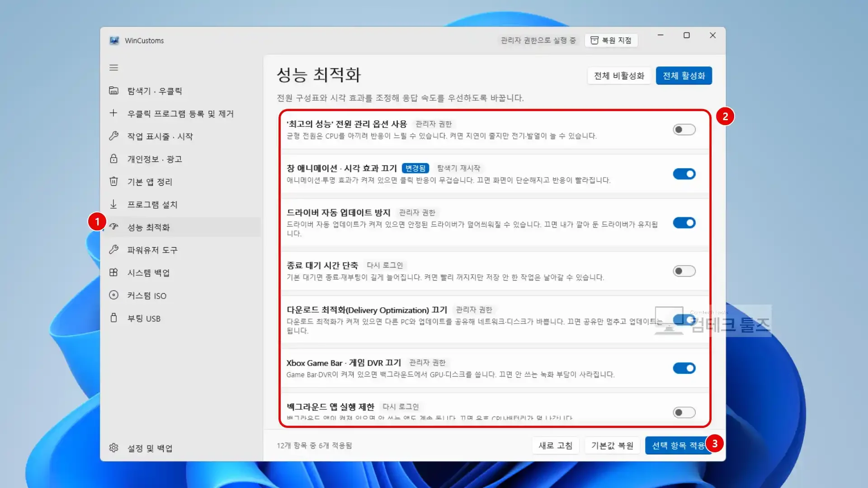Go to 커스텀 ISO page
The image size is (868, 488).
pos(183,296)
